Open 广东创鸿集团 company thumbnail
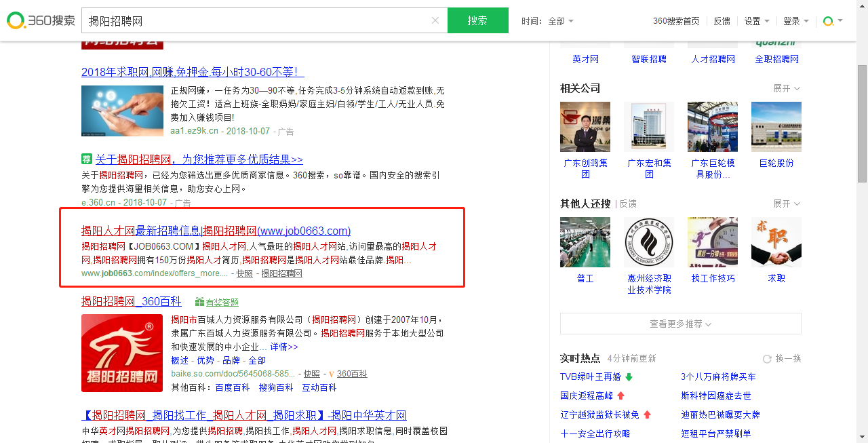This screenshot has width=868, height=443. click(x=585, y=127)
